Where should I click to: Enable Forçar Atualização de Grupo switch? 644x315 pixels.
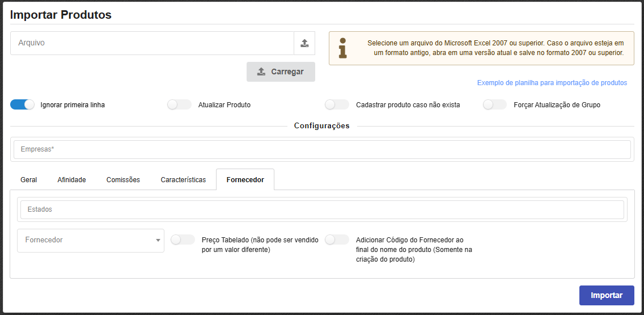[495, 104]
